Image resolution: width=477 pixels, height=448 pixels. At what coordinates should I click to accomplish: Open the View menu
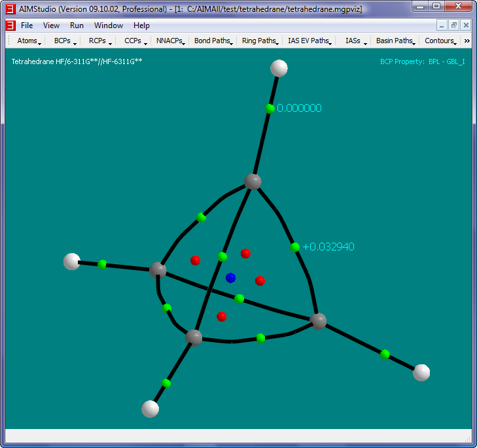51,26
